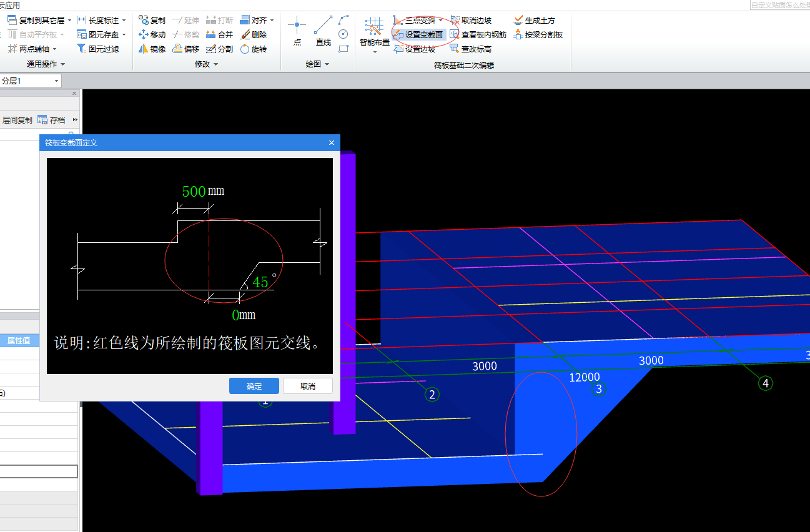Close the 筏板变截面定义 dialog
This screenshot has height=532, width=810.
click(332, 143)
